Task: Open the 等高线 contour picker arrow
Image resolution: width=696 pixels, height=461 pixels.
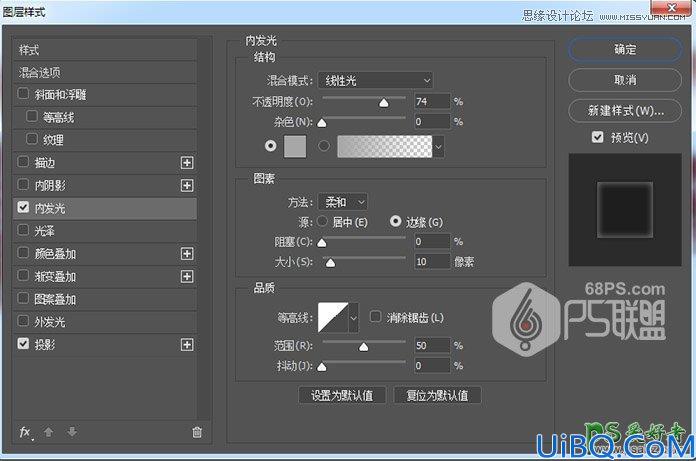Action: click(x=354, y=318)
